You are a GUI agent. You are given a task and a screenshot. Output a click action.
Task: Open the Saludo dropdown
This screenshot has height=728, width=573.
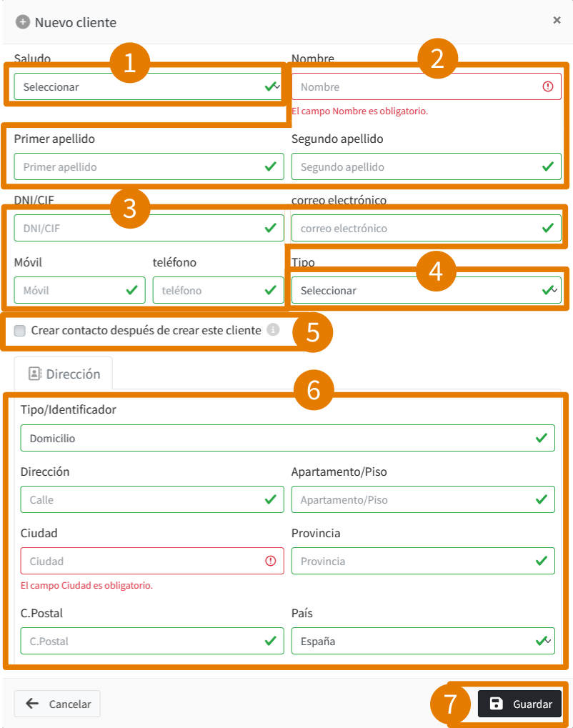coord(148,86)
